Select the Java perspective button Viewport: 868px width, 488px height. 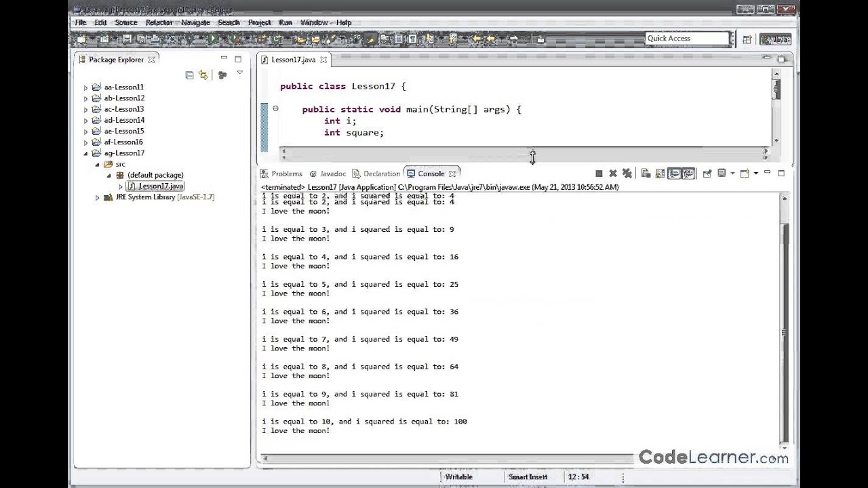pos(776,39)
